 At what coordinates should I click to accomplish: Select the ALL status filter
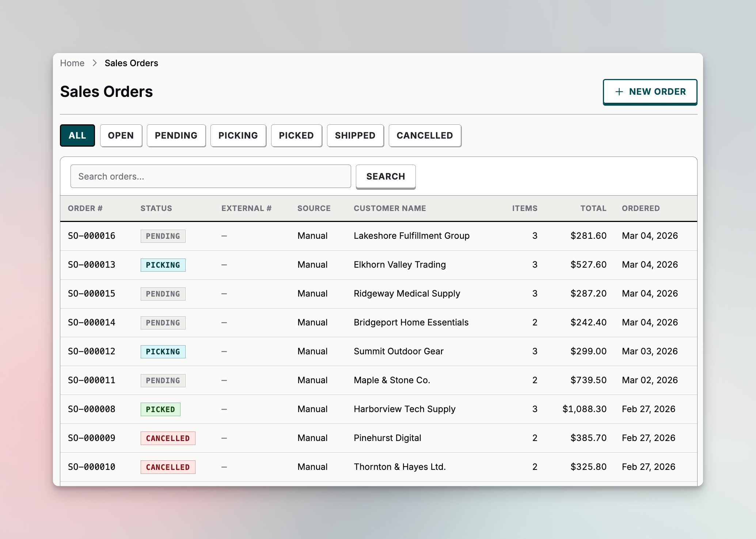click(x=77, y=135)
